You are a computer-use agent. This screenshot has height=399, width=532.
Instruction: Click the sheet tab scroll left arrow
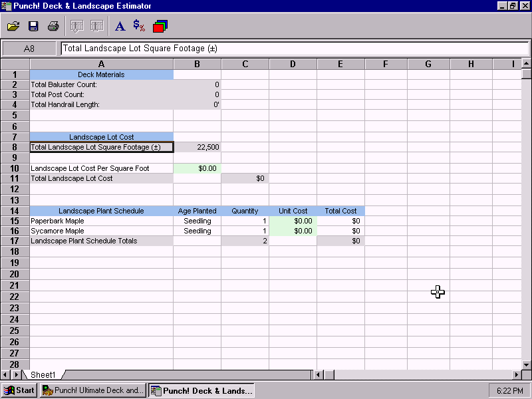pyautogui.click(x=5, y=375)
